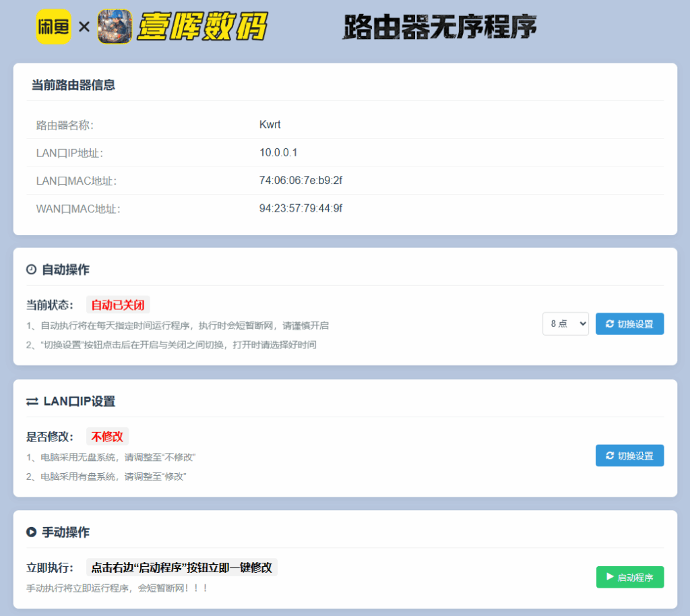Click the red 自动已关闭 status badge

click(117, 305)
